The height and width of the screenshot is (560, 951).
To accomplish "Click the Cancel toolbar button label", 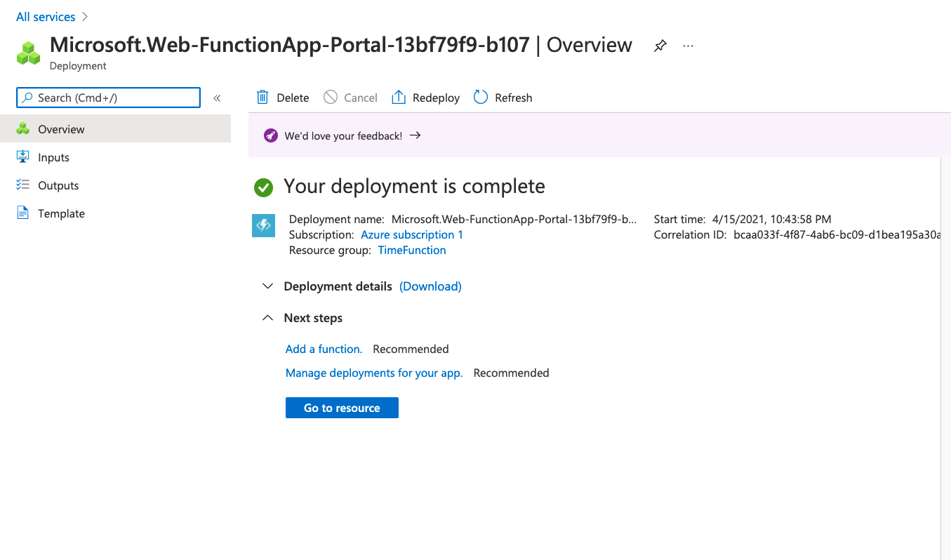I will [x=361, y=98].
